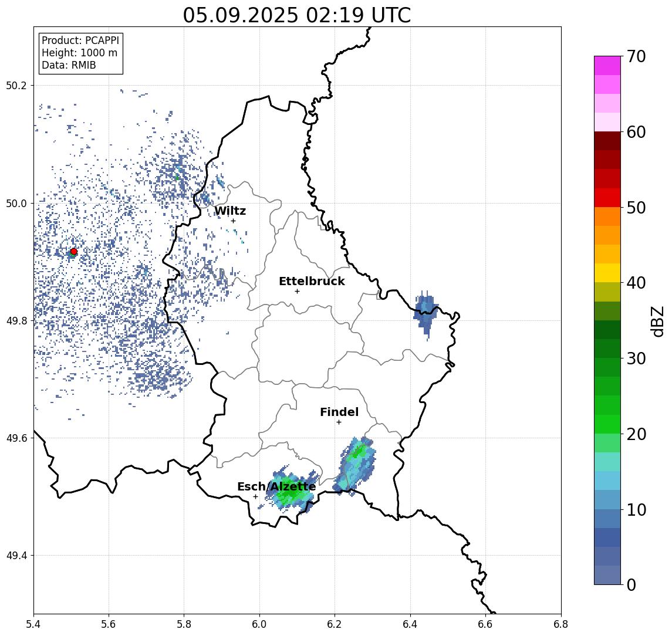This screenshot has height=636, width=672.
Task: Click the Findel station label
Action: [x=339, y=412]
